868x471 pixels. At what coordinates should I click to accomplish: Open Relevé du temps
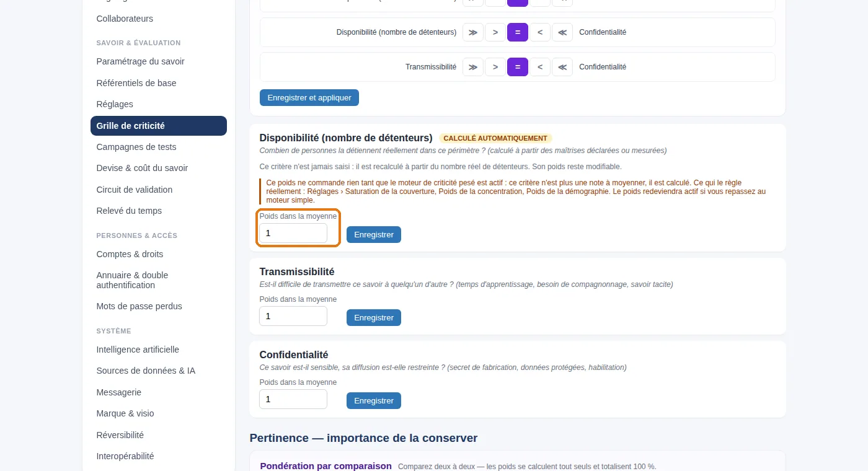[159, 211]
